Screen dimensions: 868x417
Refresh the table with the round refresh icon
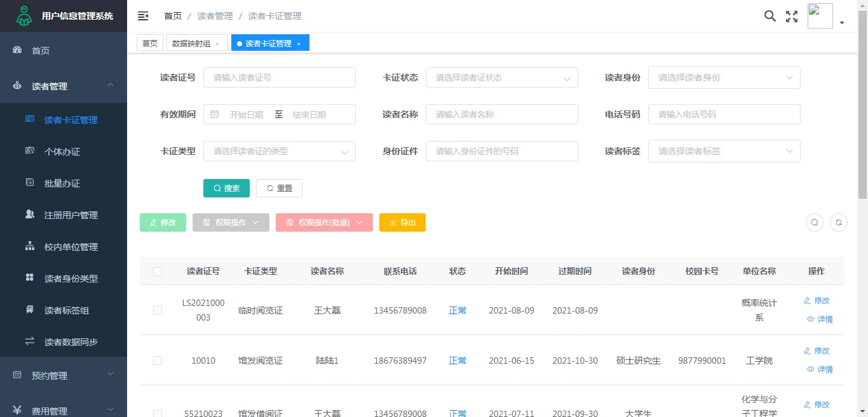pos(839,222)
